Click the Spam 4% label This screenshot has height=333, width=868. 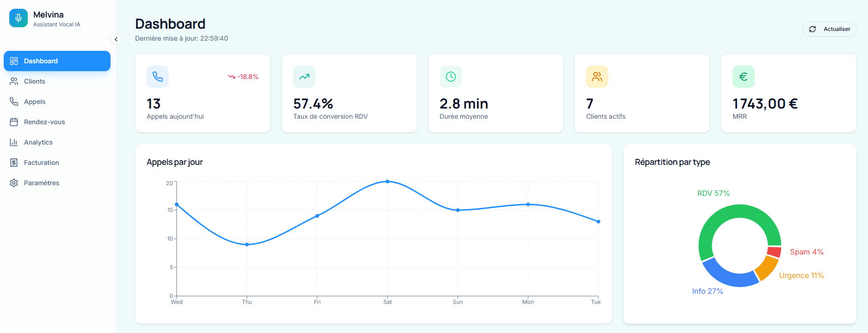click(806, 252)
